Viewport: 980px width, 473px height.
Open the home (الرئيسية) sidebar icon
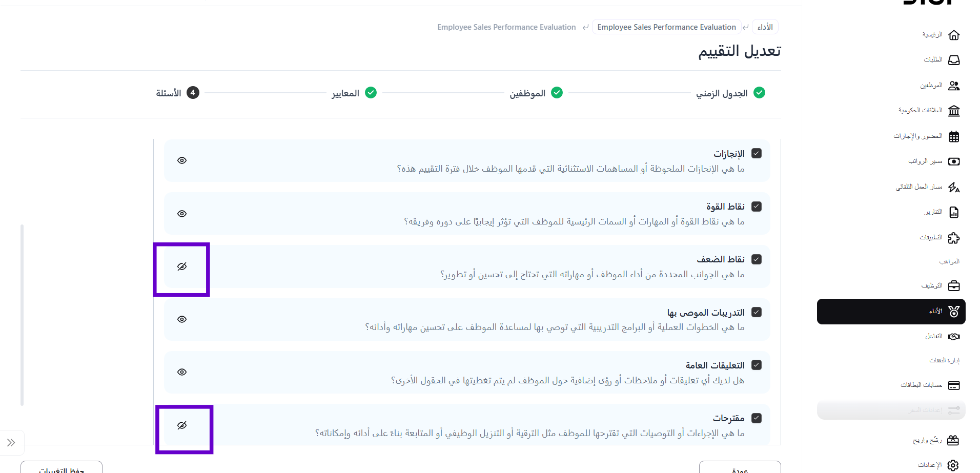coord(953,35)
